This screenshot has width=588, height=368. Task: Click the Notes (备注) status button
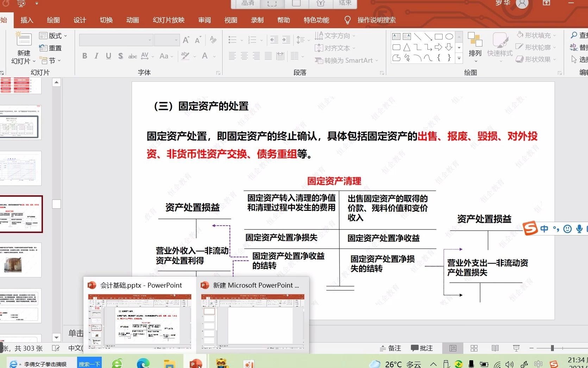coord(390,348)
